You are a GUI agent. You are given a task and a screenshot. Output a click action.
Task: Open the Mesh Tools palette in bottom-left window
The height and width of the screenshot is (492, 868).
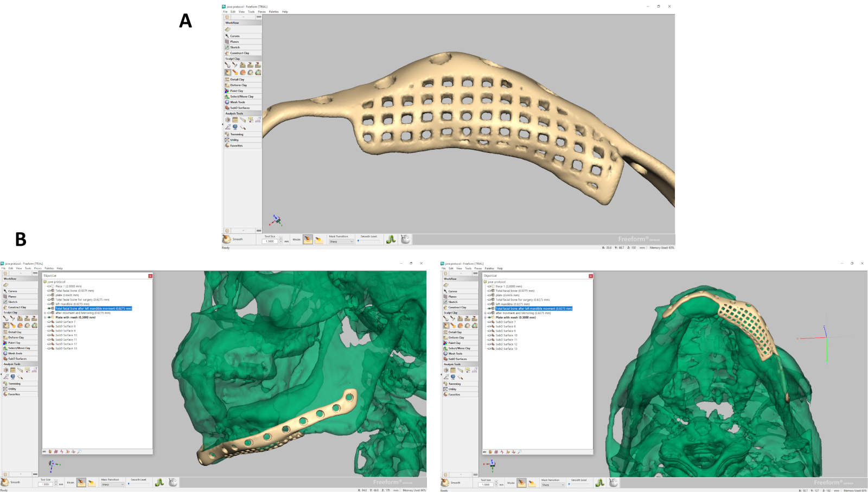pyautogui.click(x=15, y=354)
